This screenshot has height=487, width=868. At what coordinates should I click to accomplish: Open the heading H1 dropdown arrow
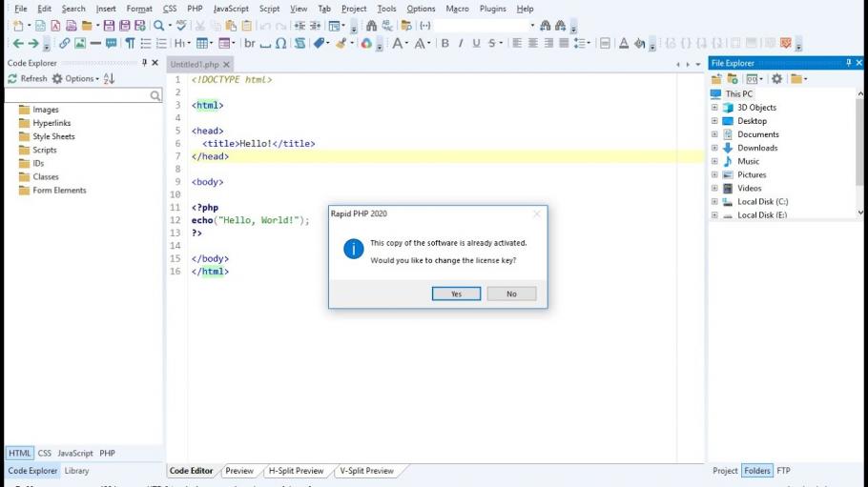tap(189, 43)
